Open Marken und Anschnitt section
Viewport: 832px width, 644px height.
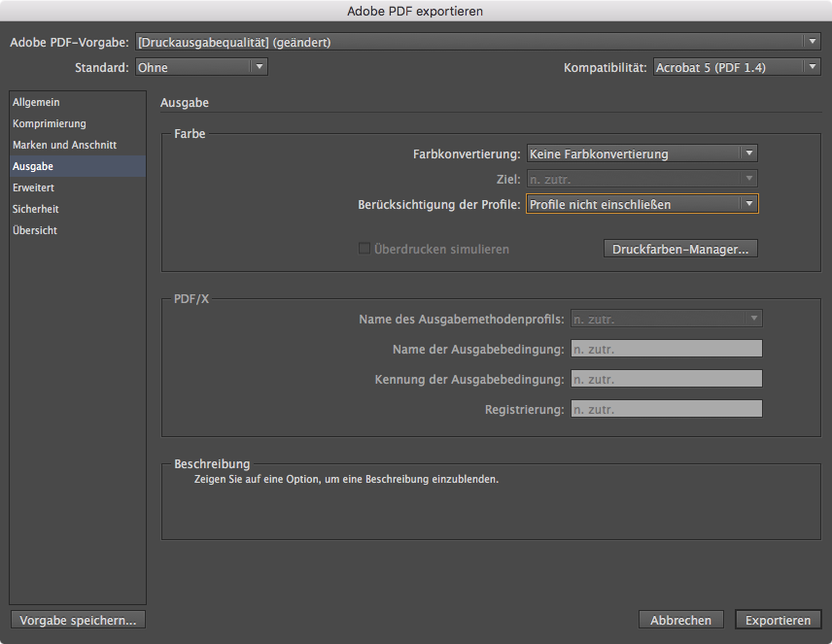tap(78, 145)
